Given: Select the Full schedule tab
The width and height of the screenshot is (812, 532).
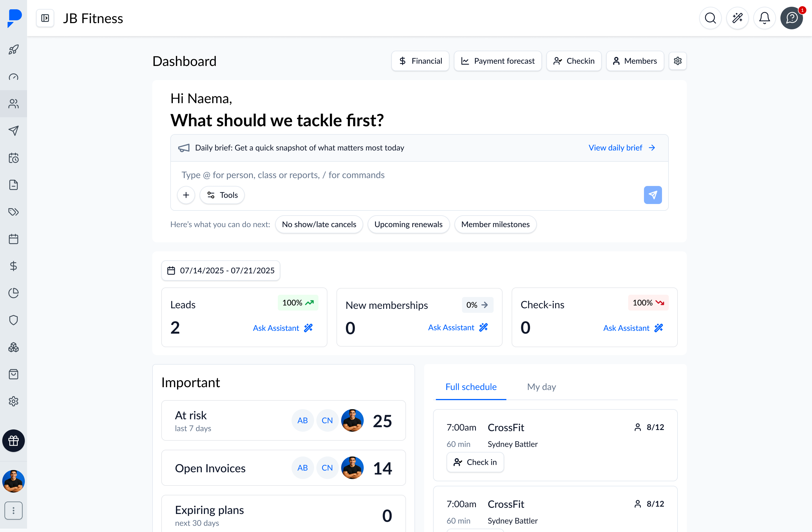Looking at the screenshot, I should pyautogui.click(x=471, y=387).
